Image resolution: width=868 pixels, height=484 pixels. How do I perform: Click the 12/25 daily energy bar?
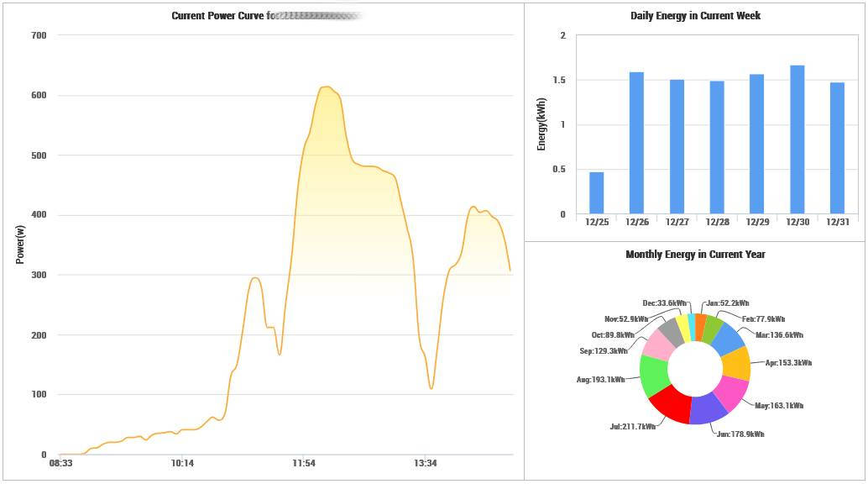pos(596,193)
